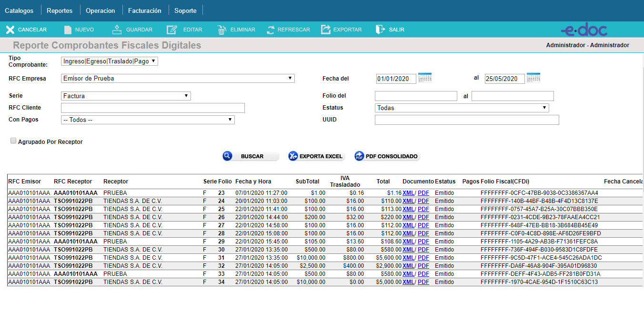The image size is (644, 313).
Task: Click the Exportar toolbar icon
Action: [x=326, y=30]
